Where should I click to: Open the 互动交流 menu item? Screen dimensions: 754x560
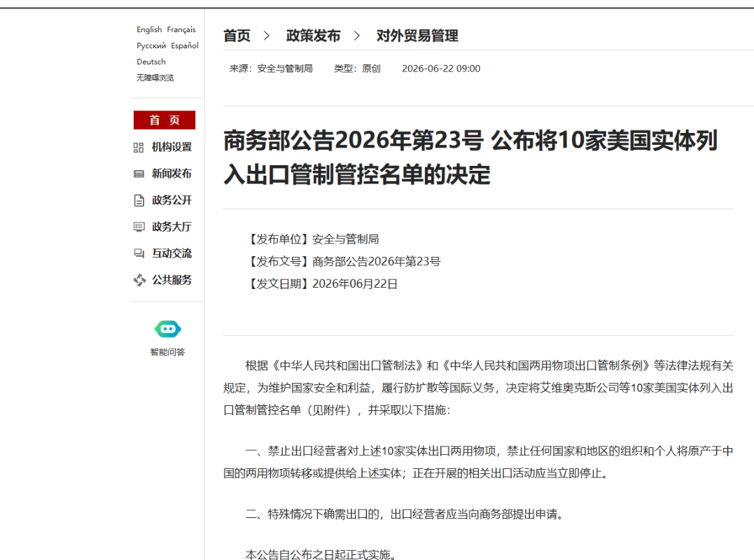coord(172,253)
